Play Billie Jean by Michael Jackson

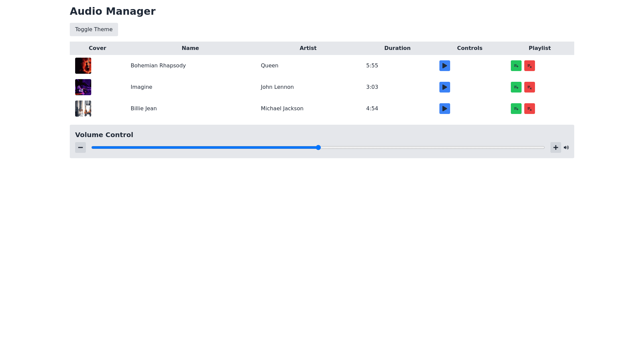tap(444, 109)
